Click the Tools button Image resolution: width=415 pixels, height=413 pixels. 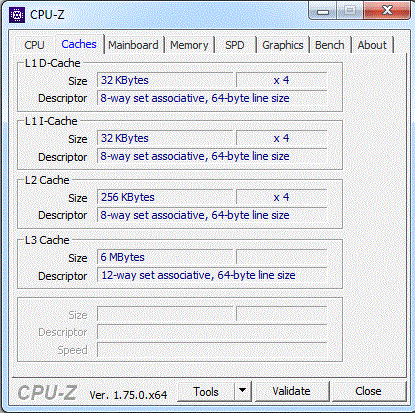tap(206, 392)
